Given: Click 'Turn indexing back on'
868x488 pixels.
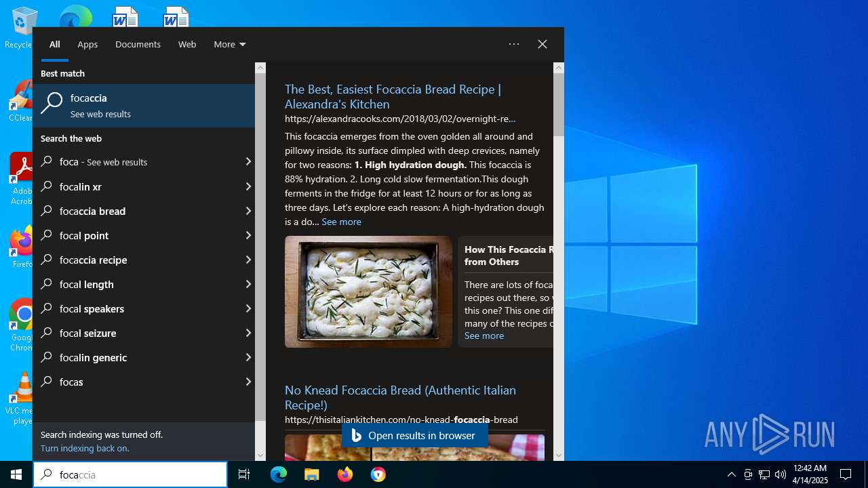Looking at the screenshot, I should [x=85, y=448].
